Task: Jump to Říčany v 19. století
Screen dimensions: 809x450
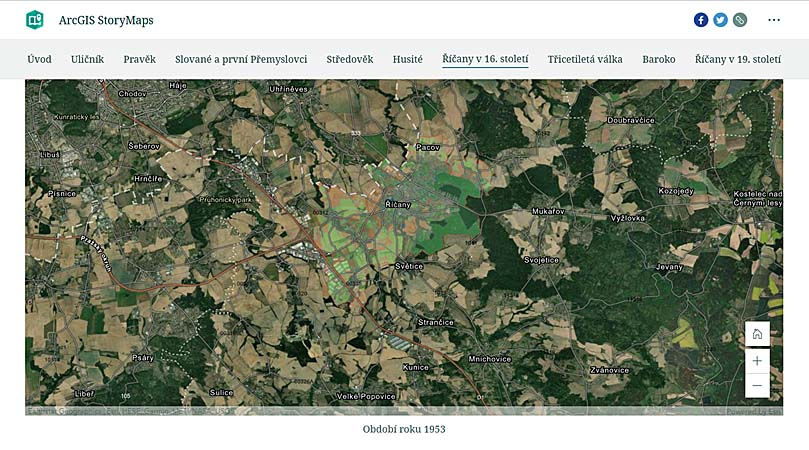Action: click(x=738, y=59)
